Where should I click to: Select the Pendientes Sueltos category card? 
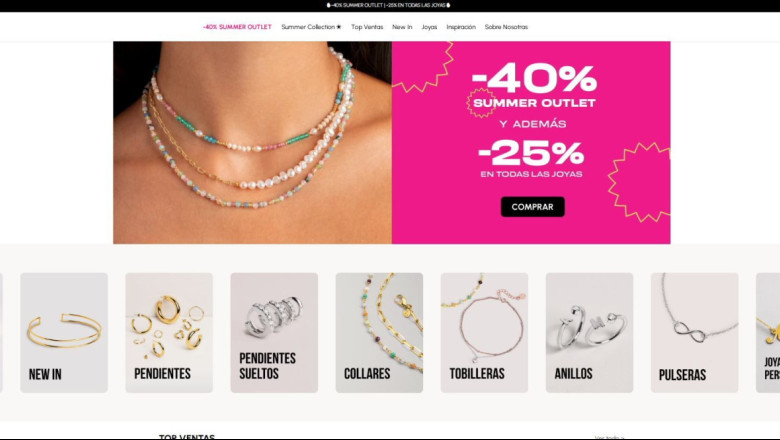(274, 333)
